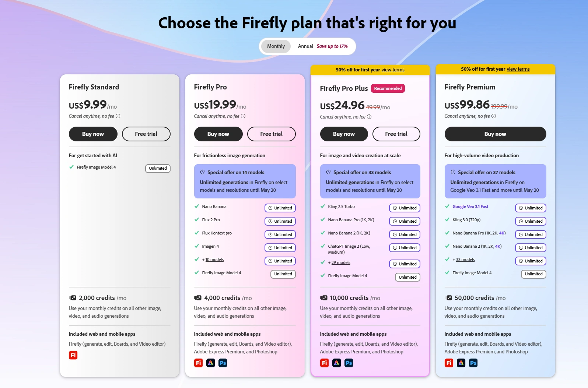588x388 pixels.
Task: Click the Unlimited badge for Firefly Image Model 4
Action: (x=158, y=168)
